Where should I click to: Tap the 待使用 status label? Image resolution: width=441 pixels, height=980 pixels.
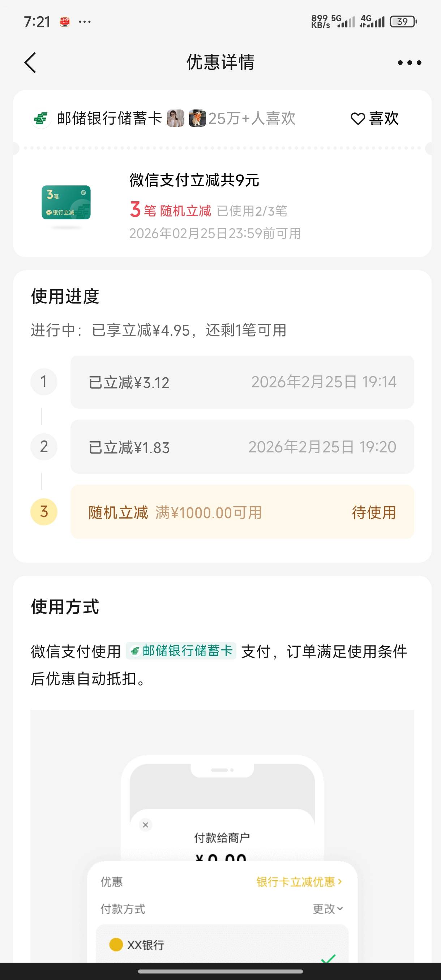coord(374,512)
